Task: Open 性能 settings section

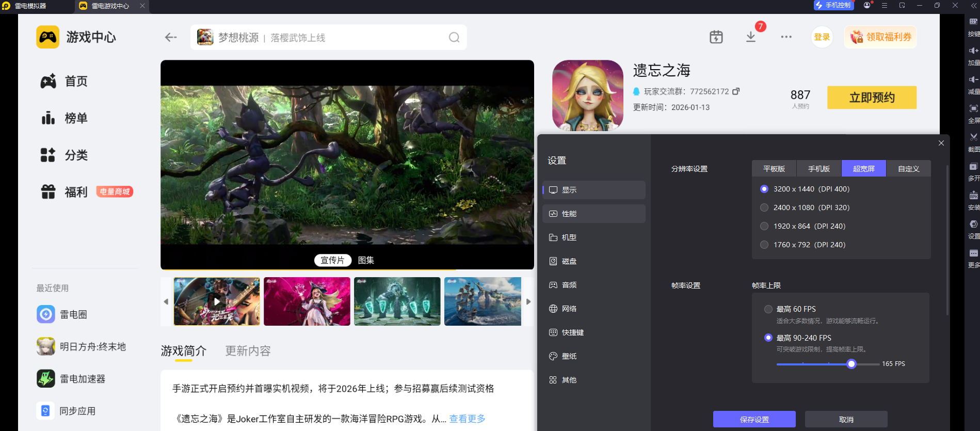Action: coord(594,214)
